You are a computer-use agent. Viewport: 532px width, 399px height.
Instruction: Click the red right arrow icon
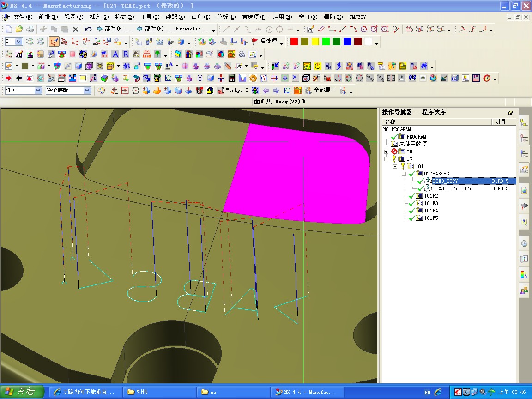coord(8,79)
